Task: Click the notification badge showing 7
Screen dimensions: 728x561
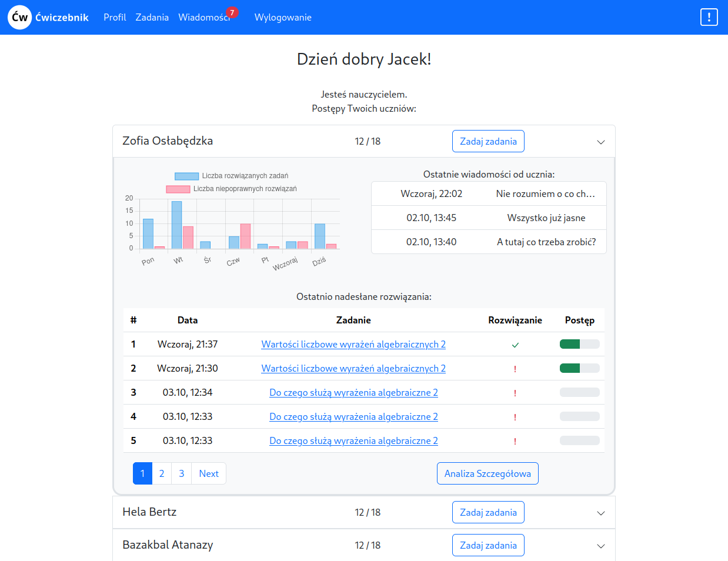Action: (x=232, y=12)
